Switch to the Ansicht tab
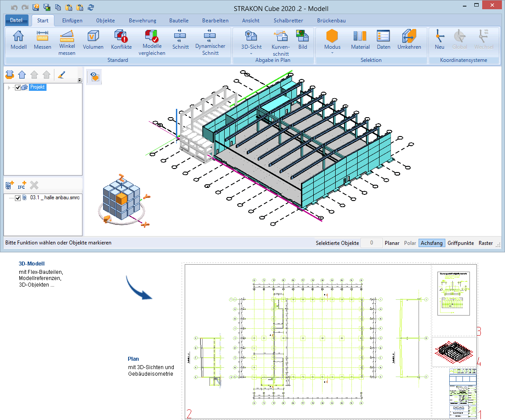This screenshot has height=420, width=505. coord(251,21)
